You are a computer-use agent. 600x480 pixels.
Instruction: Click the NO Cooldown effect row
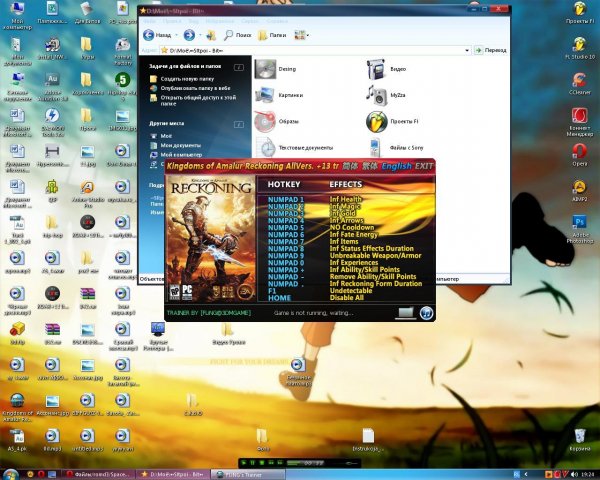(x=352, y=227)
